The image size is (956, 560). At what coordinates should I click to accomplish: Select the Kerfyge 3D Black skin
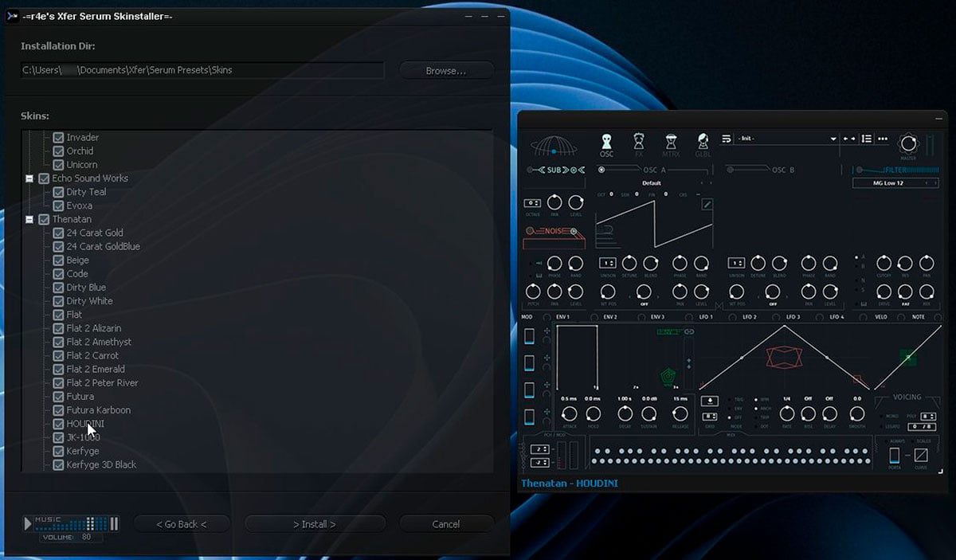coord(101,464)
